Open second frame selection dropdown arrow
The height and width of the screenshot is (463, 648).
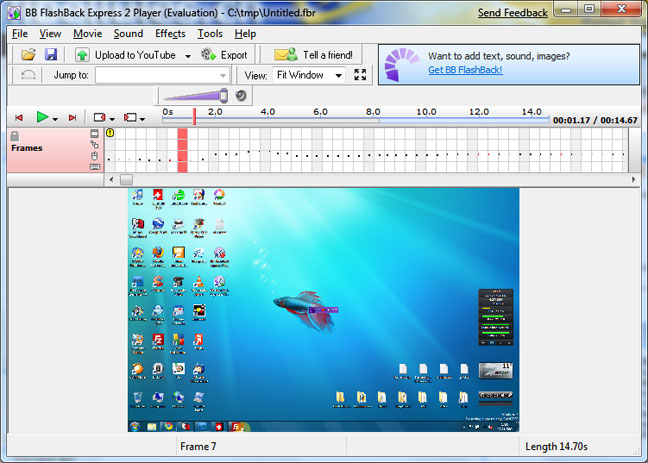[x=143, y=119]
